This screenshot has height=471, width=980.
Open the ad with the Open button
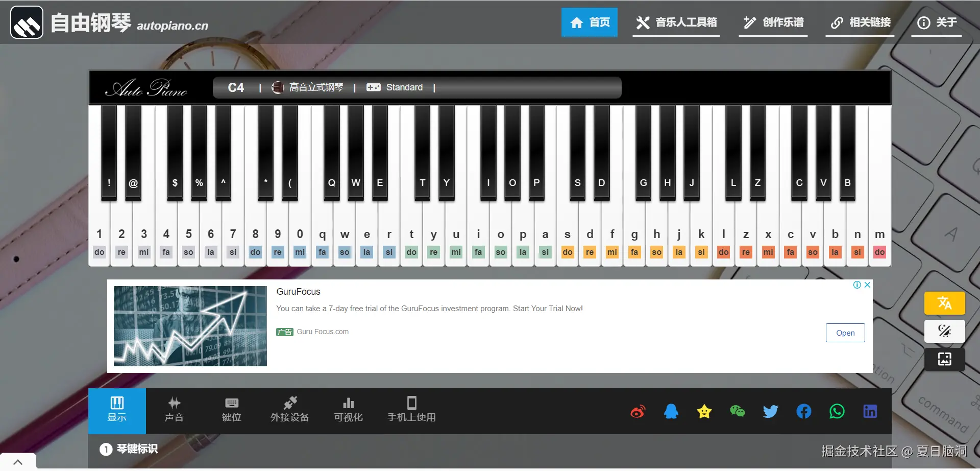pyautogui.click(x=845, y=333)
